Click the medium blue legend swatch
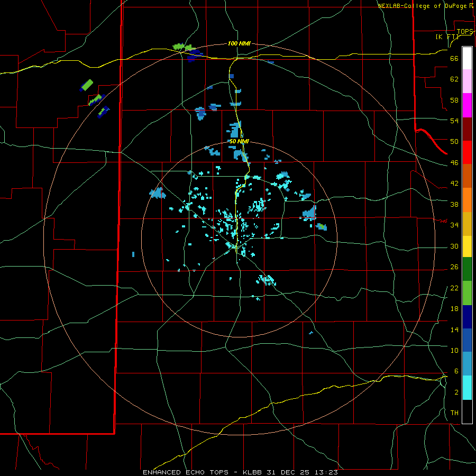 [467, 341]
